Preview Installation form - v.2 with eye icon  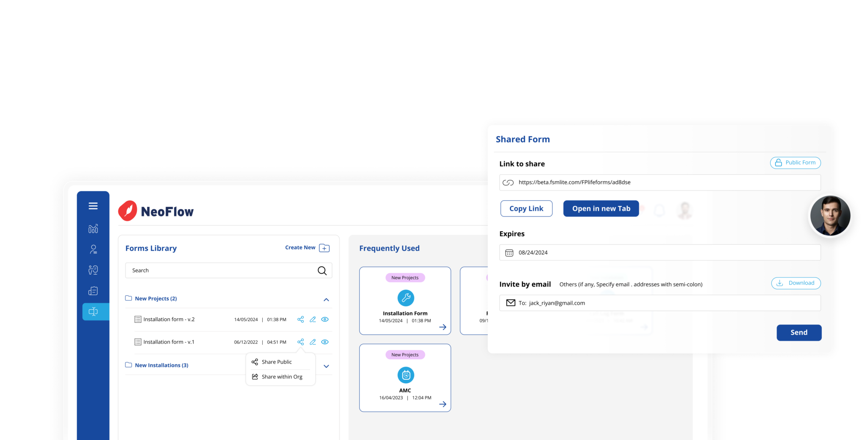coord(325,319)
